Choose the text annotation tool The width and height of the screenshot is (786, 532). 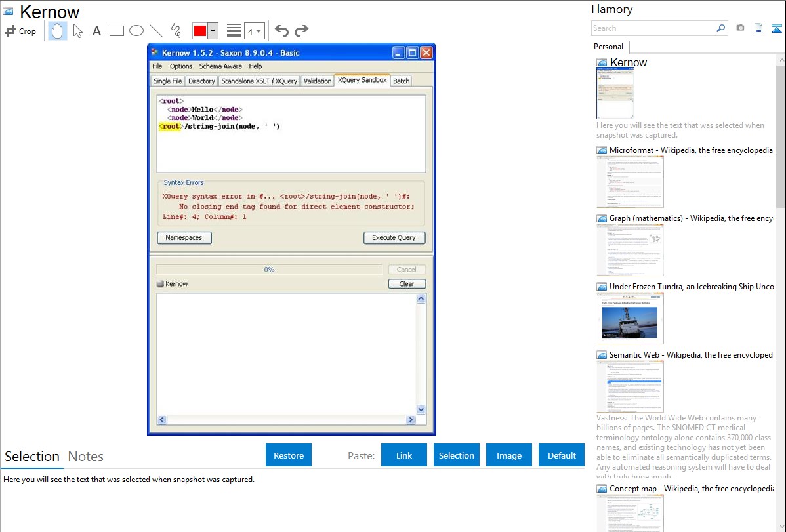(96, 31)
